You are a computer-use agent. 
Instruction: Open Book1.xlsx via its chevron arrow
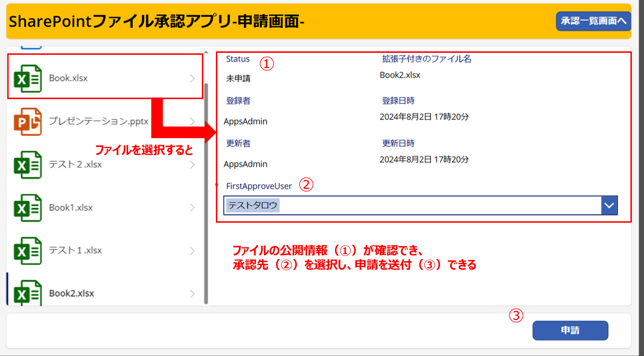click(x=192, y=208)
